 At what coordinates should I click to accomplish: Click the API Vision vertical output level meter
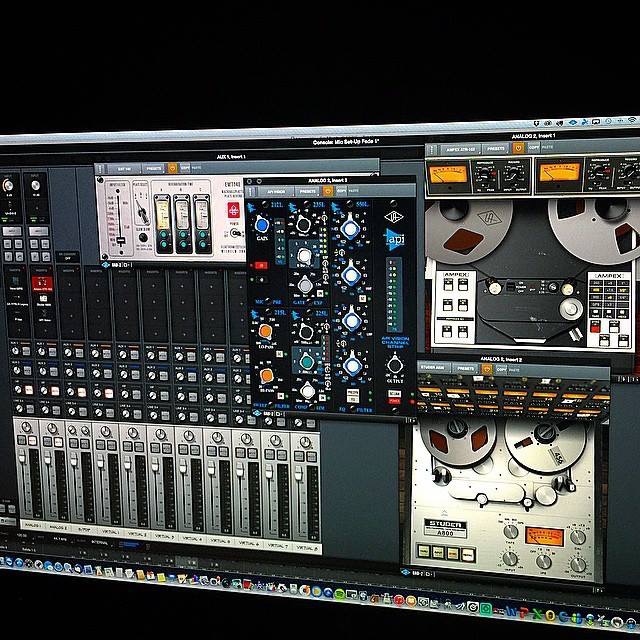click(x=393, y=295)
